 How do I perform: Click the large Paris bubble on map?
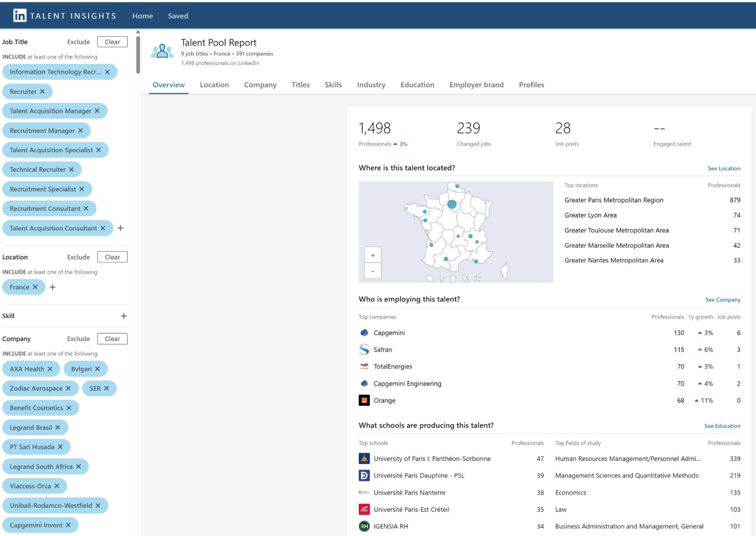pos(452,204)
